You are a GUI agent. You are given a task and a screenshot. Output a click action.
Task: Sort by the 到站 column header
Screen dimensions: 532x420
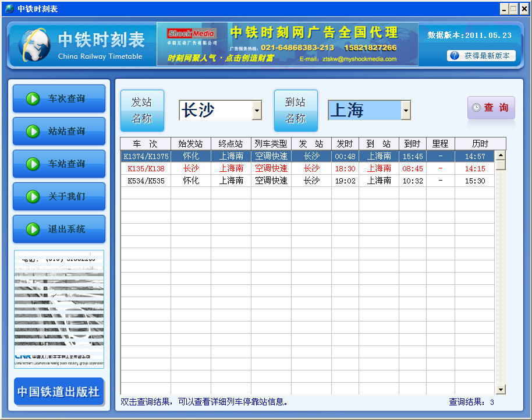379,144
